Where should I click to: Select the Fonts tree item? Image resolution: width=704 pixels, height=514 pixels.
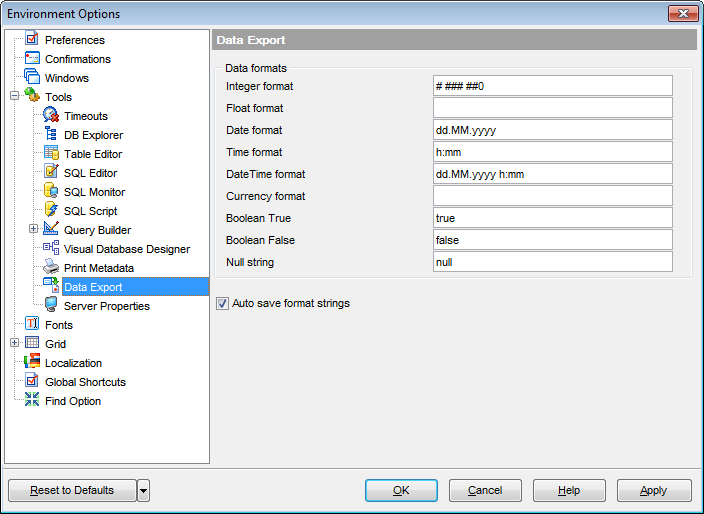59,325
